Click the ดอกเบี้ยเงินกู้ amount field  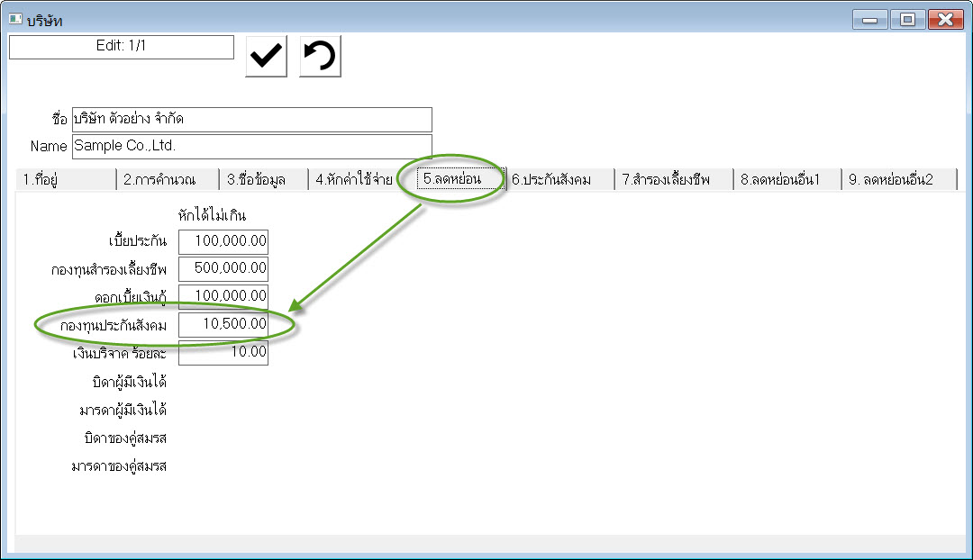[223, 296]
